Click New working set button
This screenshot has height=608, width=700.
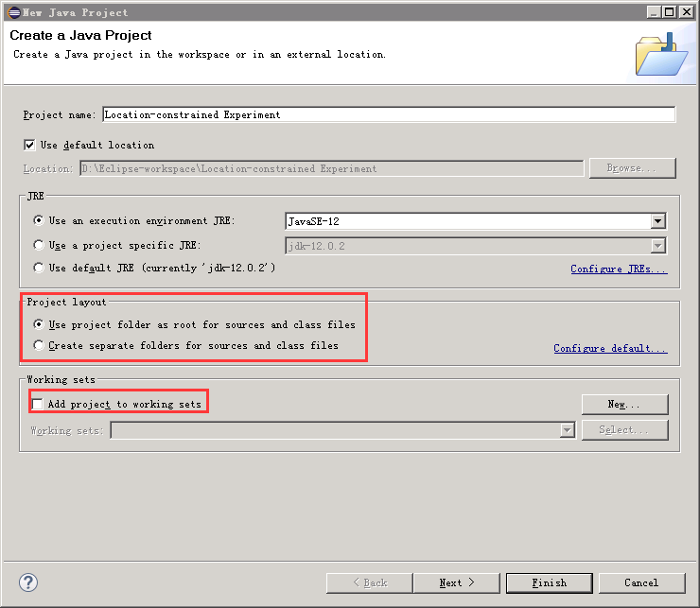pyautogui.click(x=624, y=405)
